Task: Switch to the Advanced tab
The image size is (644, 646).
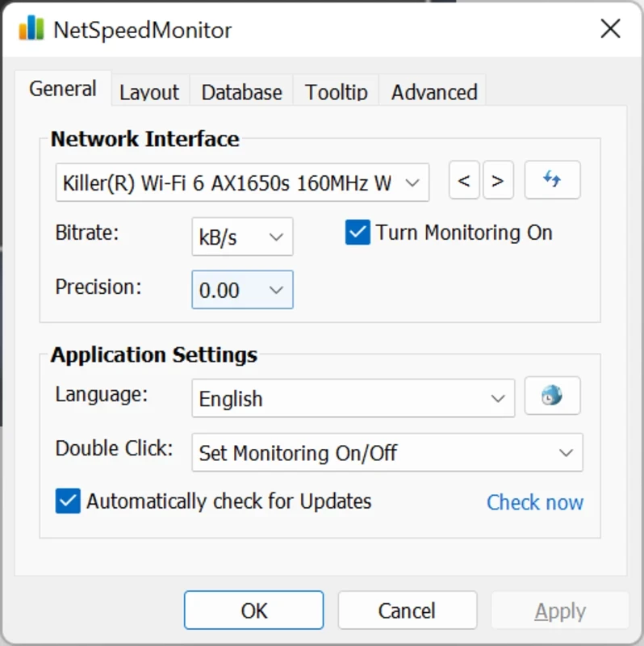Action: tap(433, 92)
